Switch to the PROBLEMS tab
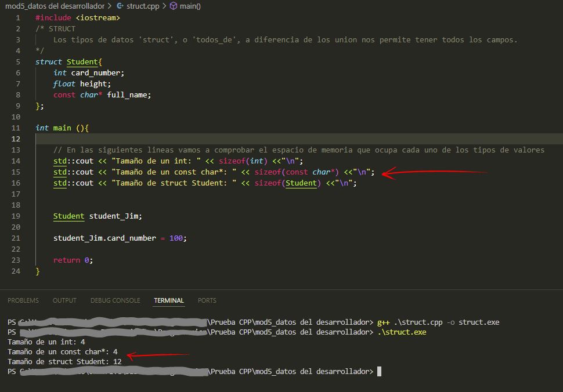Viewport: 563px width, 392px height. pos(23,300)
